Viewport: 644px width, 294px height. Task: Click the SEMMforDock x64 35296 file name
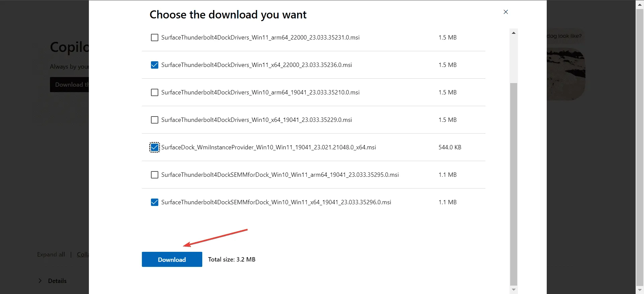[x=276, y=202]
